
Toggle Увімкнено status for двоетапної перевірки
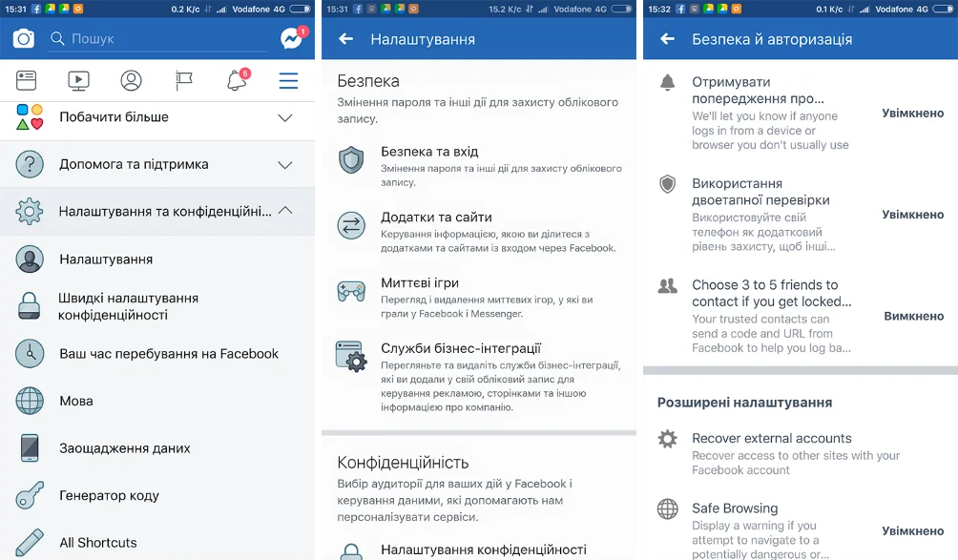[x=912, y=215]
